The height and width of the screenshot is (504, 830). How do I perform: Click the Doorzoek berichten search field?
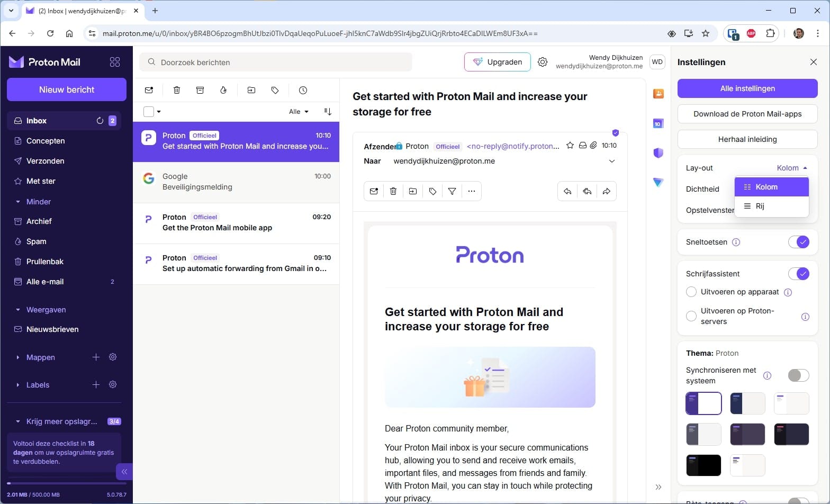(276, 62)
